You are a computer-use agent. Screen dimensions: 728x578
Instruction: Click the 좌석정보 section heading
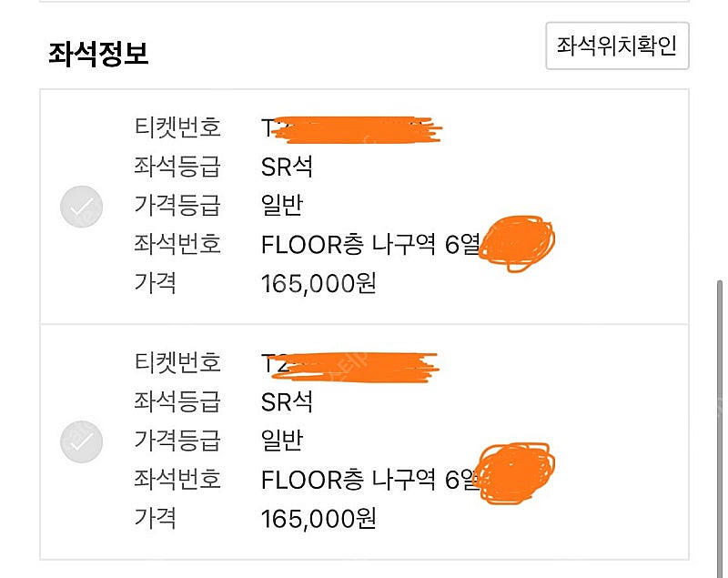[x=98, y=54]
